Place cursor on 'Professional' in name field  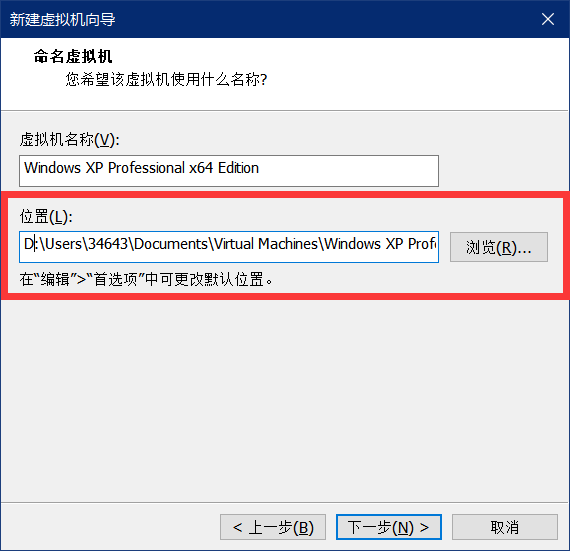pyautogui.click(x=146, y=168)
